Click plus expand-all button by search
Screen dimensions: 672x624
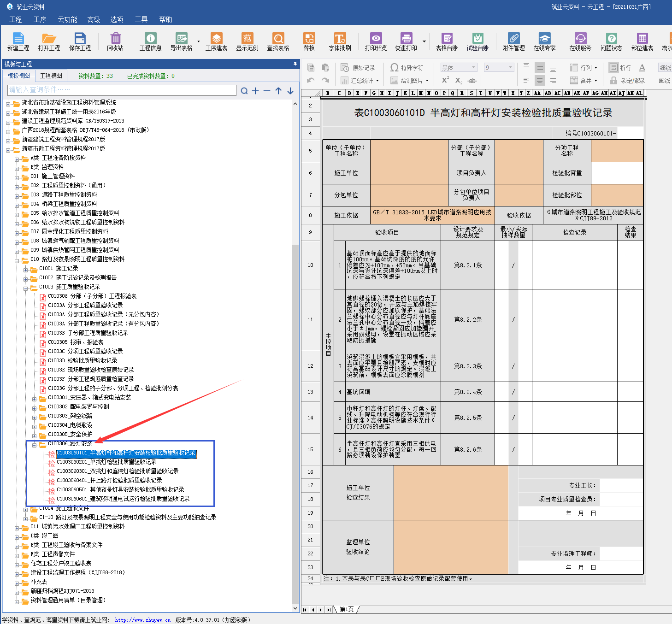pyautogui.click(x=255, y=91)
